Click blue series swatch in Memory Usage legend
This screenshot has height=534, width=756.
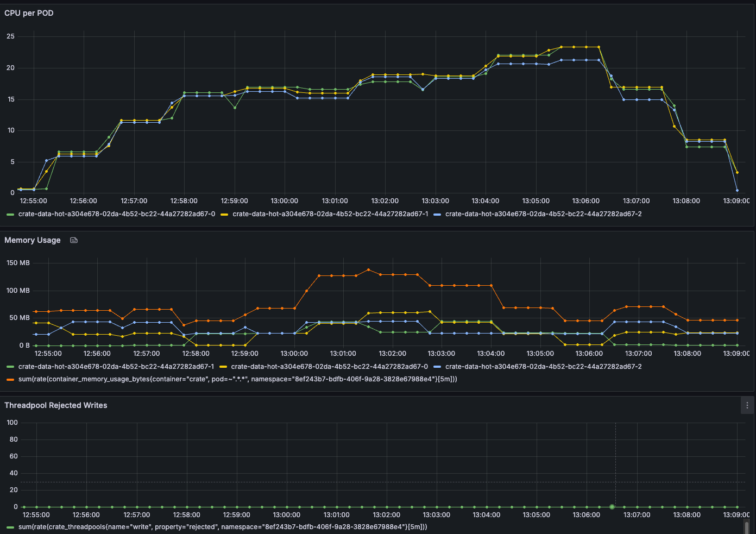[x=437, y=367]
